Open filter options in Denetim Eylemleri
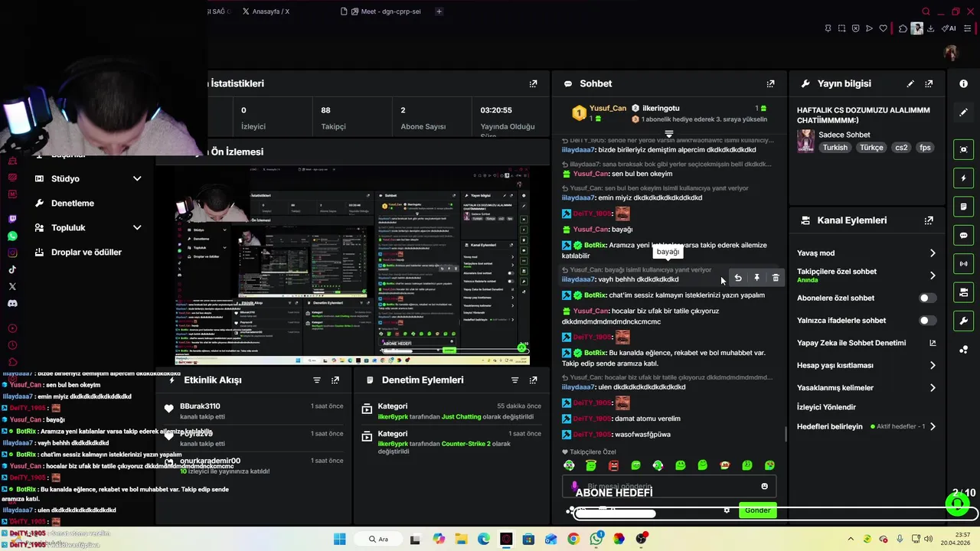980x551 pixels. (x=515, y=380)
